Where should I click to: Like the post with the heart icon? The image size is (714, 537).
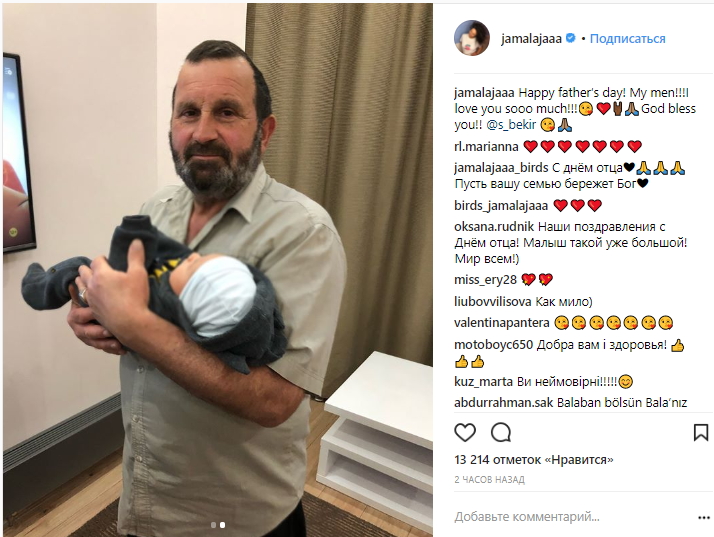[465, 432]
